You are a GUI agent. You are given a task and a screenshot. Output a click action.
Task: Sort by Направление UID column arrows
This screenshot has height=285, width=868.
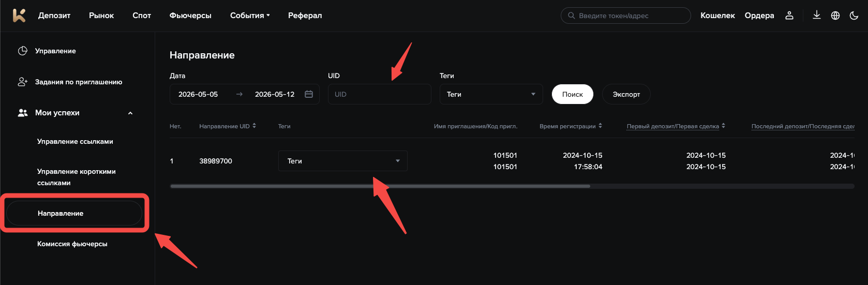[255, 126]
